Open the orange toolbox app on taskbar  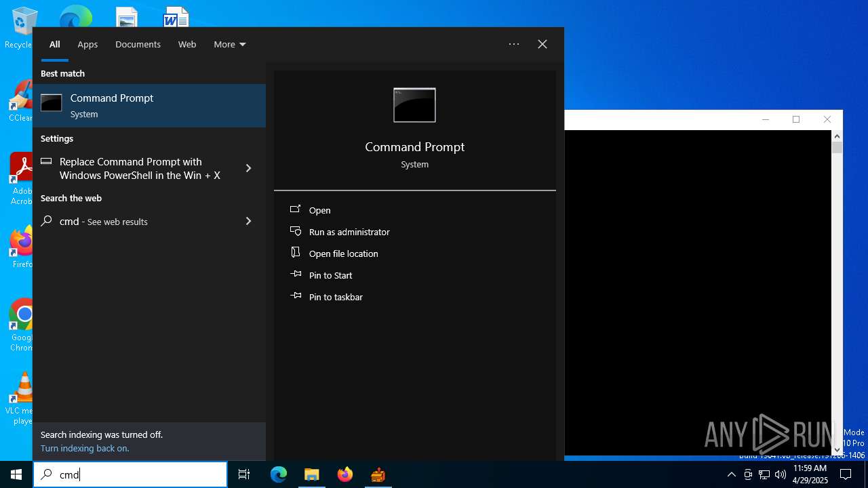pos(378,474)
